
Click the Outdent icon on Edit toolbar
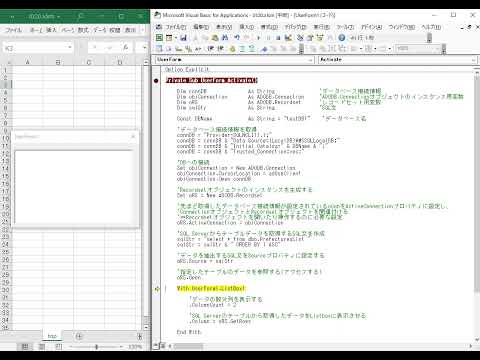[x=220, y=49]
